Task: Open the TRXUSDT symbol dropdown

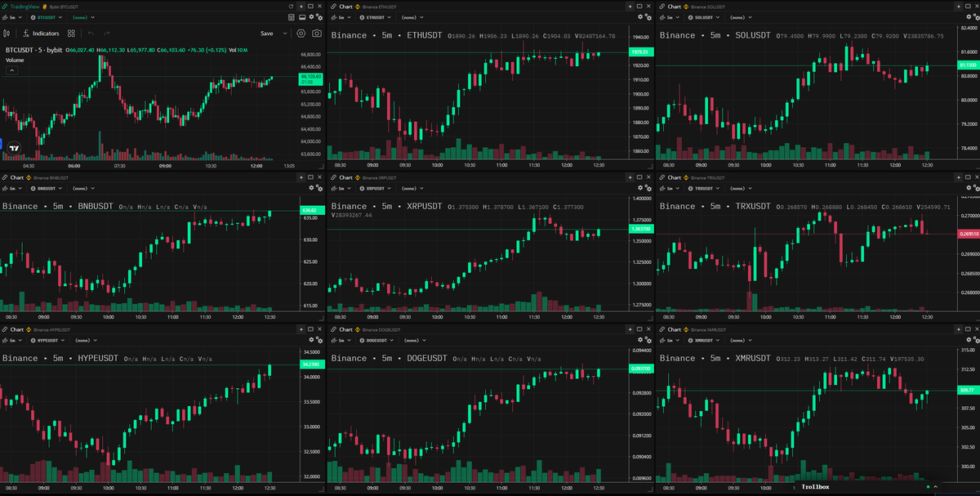Action: coord(706,188)
